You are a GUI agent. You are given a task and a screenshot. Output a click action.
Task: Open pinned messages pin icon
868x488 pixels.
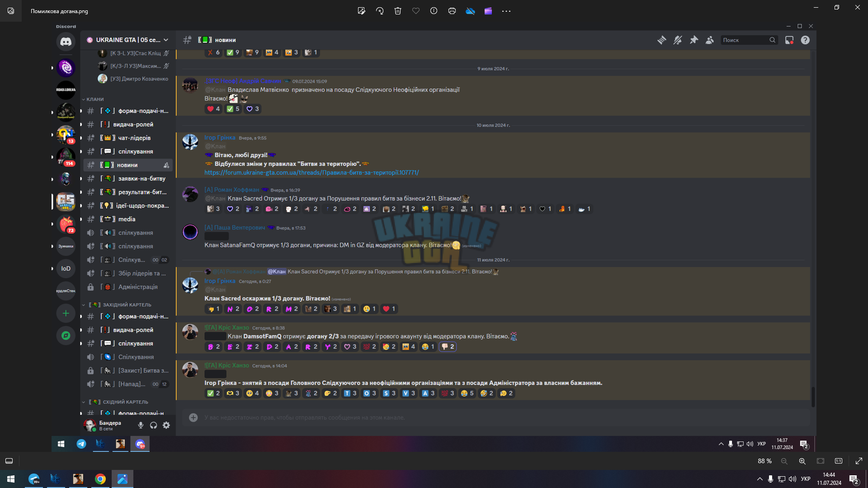tap(694, 40)
